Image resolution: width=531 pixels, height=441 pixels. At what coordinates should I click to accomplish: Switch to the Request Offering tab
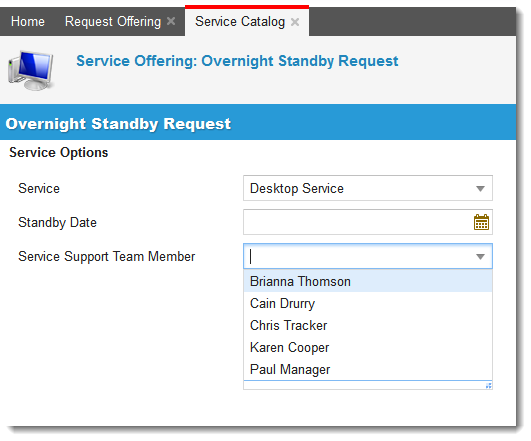point(113,22)
